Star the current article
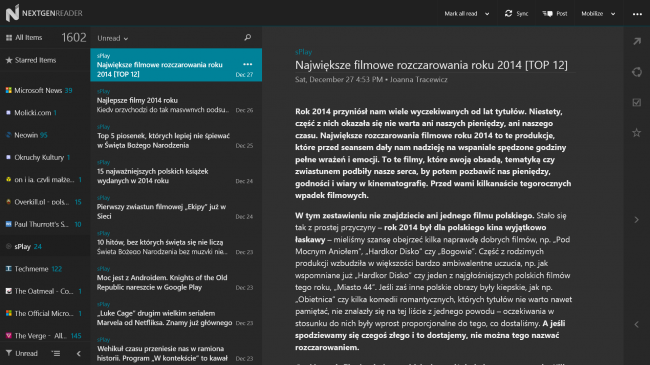650x365 pixels. tap(637, 133)
